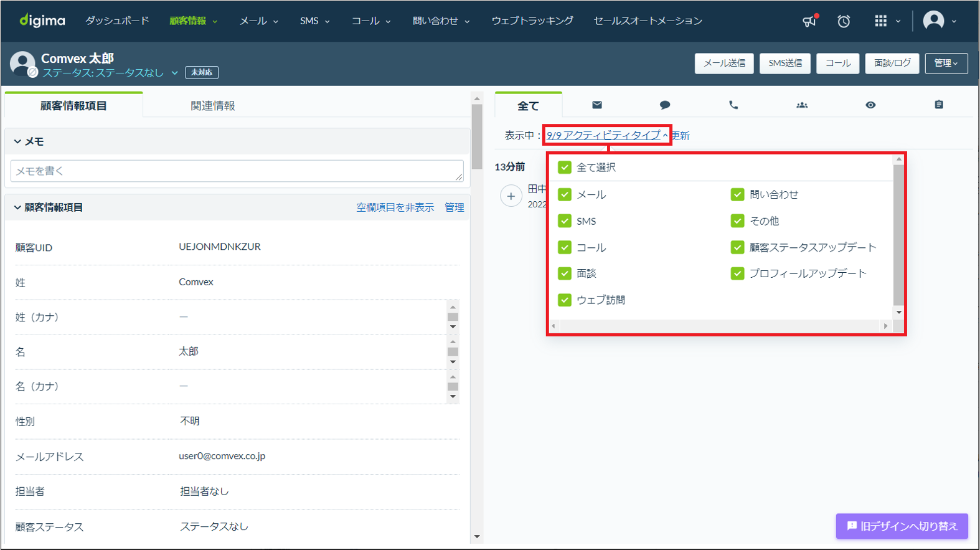980x550 pixels.
Task: Select the clipboard activity tab
Action: click(939, 105)
